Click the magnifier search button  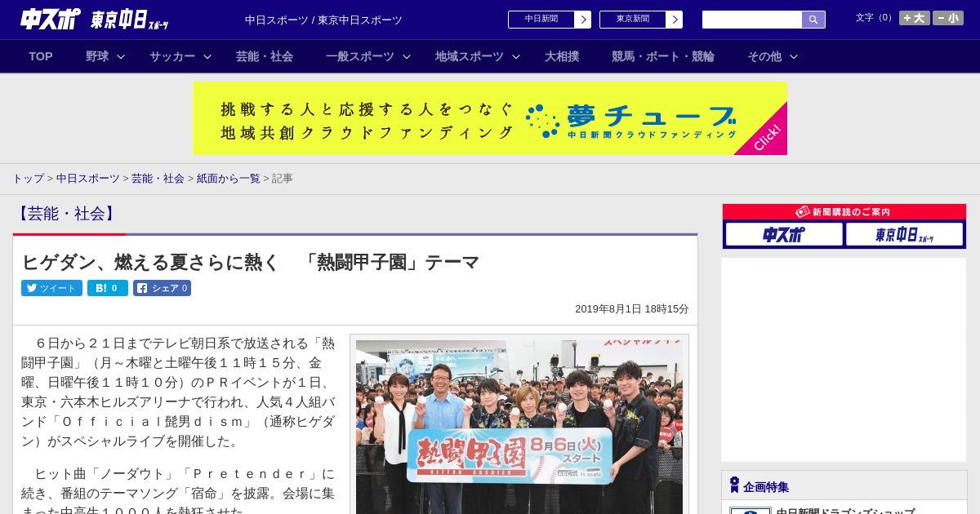[813, 20]
